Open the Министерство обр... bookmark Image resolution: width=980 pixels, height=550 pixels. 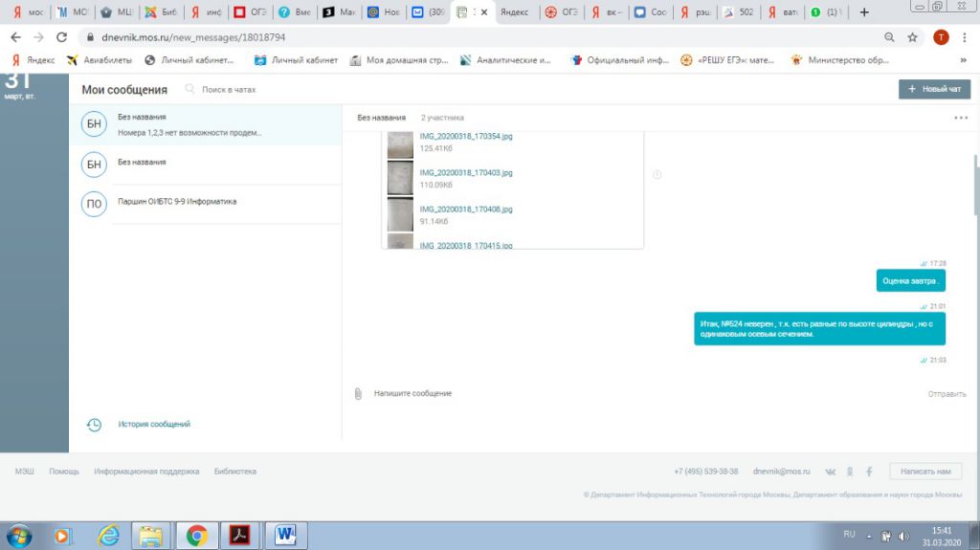[x=840, y=60]
